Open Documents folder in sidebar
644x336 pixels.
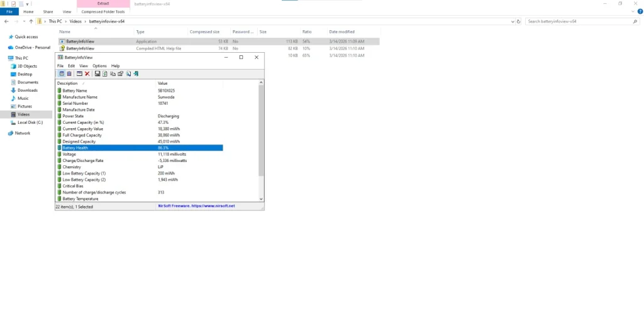[28, 82]
